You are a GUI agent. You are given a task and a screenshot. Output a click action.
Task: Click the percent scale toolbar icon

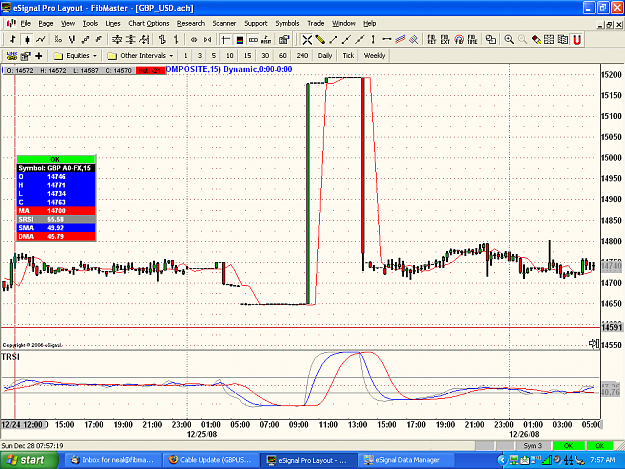[x=58, y=39]
